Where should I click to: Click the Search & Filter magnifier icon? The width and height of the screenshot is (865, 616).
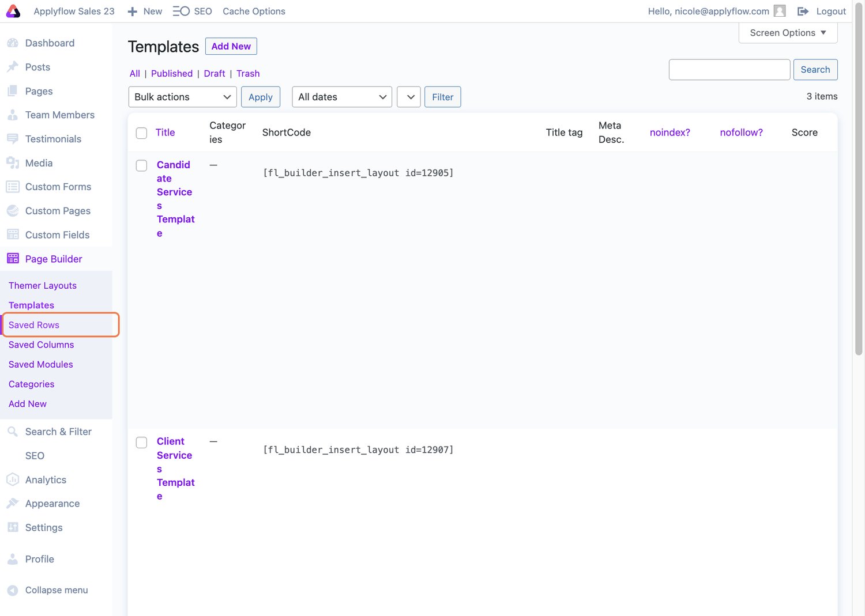(13, 432)
